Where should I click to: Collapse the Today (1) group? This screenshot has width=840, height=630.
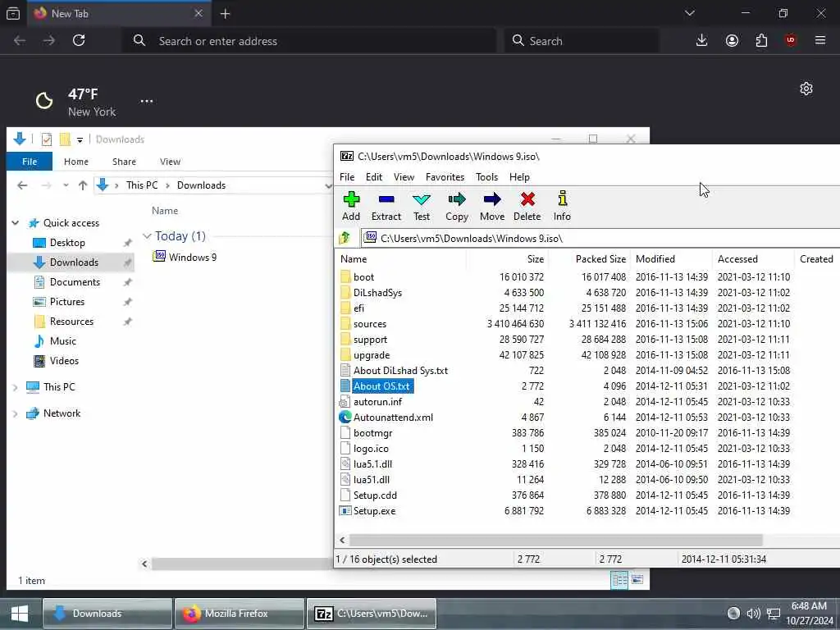147,235
